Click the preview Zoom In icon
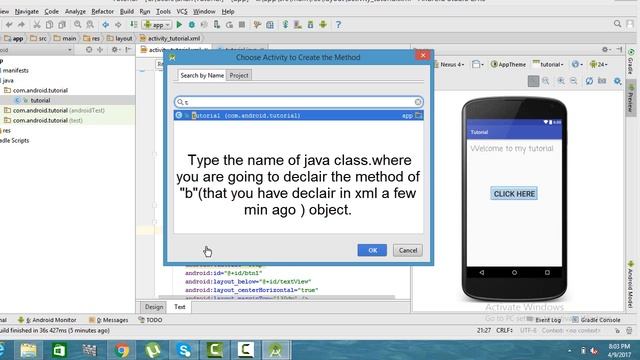This screenshot has width=640, height=360. 561,81
